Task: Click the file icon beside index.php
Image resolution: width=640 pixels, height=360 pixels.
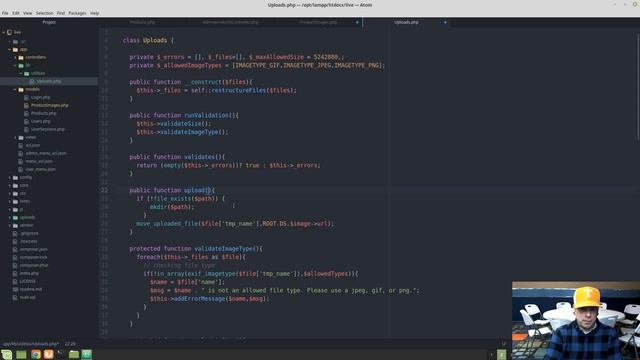Action: (15, 273)
